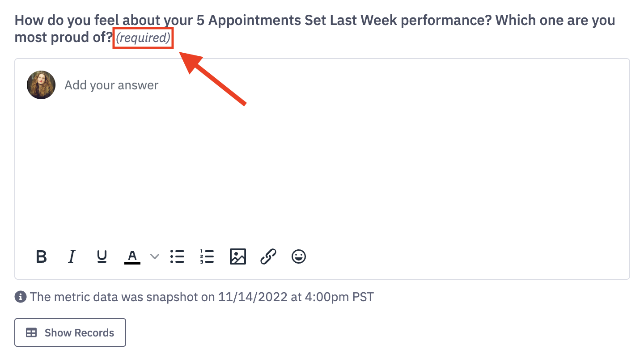The height and width of the screenshot is (353, 644).
Task: Add a hyperlink with the link icon
Action: 268,256
